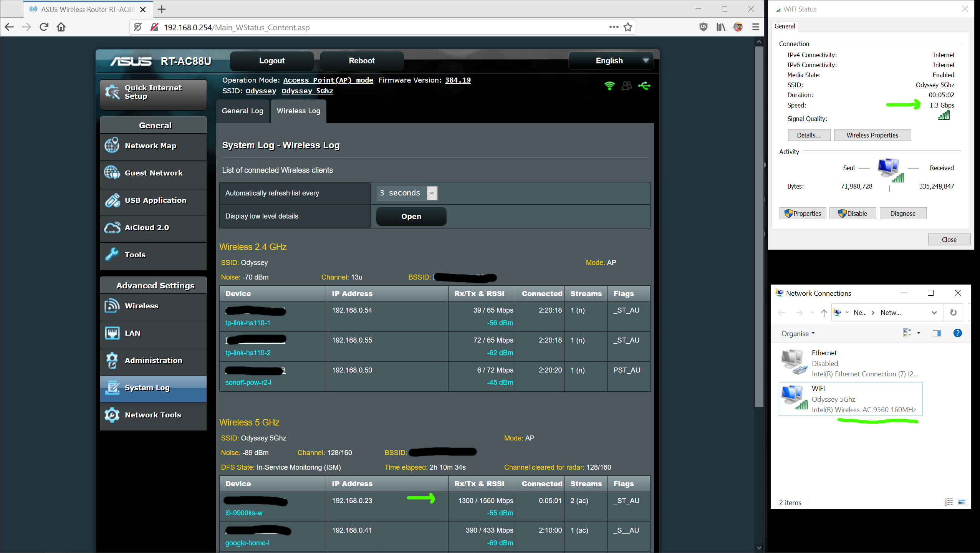Click the WiFi status icon in router header

coord(609,86)
